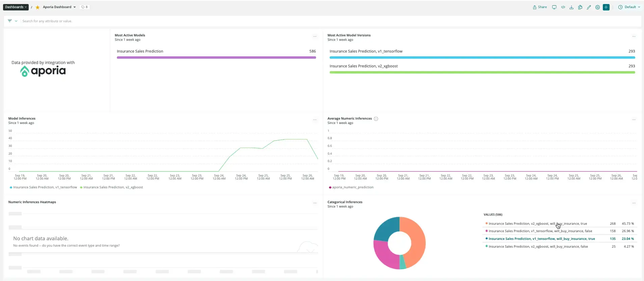Open the Average Numeric Inferences widget menu
Image resolution: width=644 pixels, height=281 pixels.
[634, 120]
